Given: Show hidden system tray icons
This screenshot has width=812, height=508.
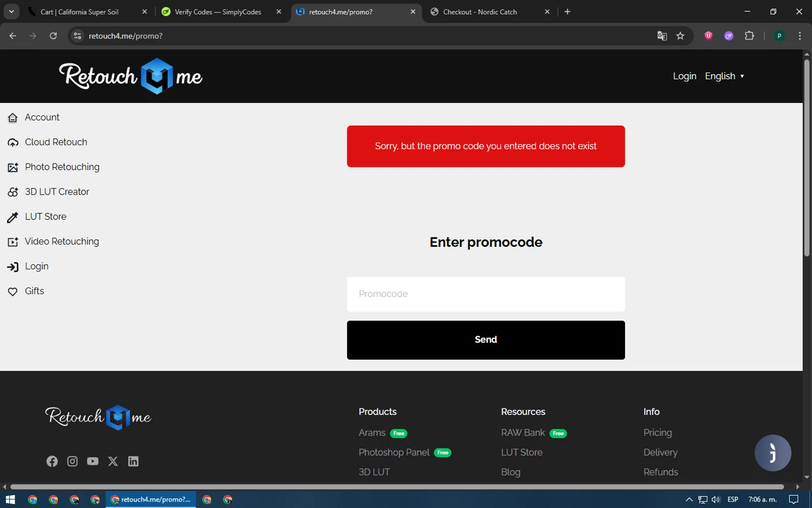Looking at the screenshot, I should pyautogui.click(x=689, y=500).
